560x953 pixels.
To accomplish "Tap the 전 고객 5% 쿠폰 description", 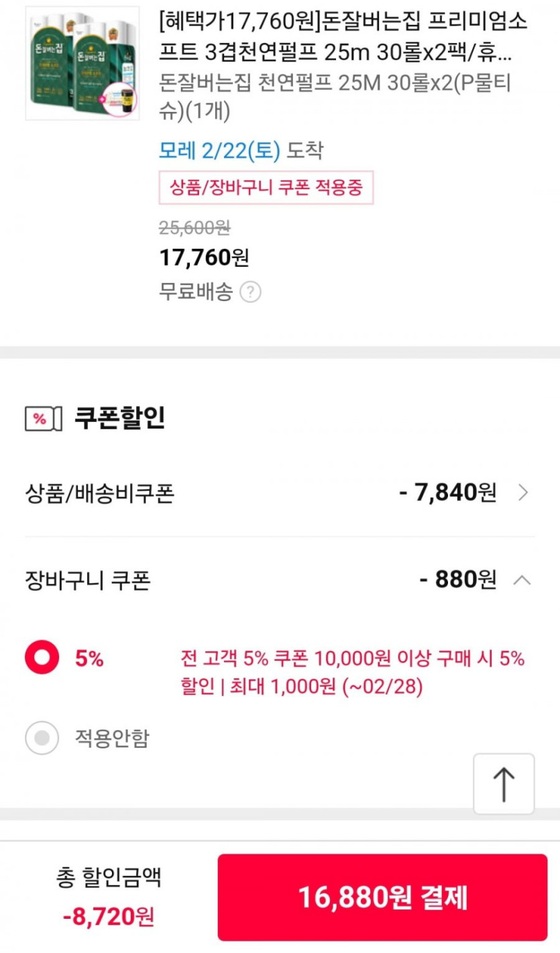I will [352, 673].
